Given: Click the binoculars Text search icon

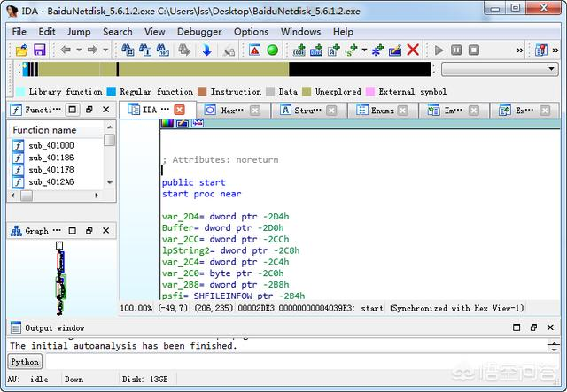Looking at the screenshot, I should (145, 50).
